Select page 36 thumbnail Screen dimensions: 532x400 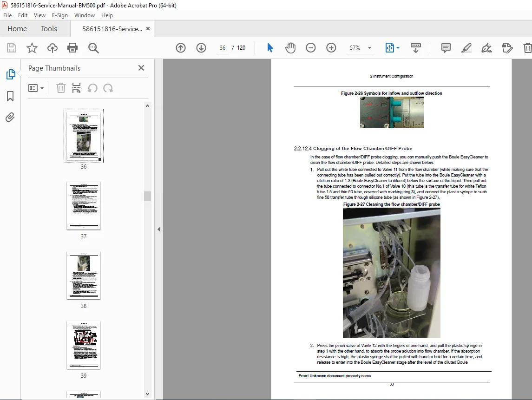coord(84,136)
